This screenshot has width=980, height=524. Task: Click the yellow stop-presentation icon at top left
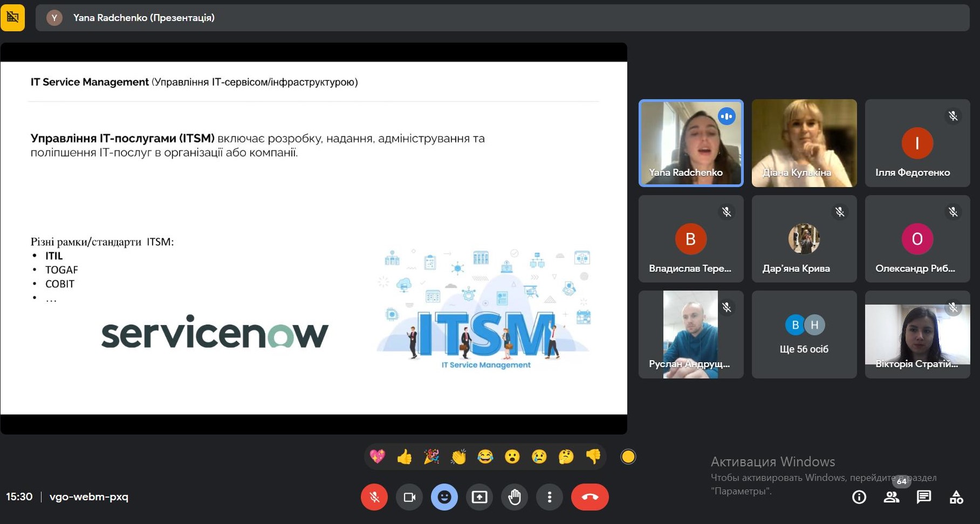pos(13,18)
